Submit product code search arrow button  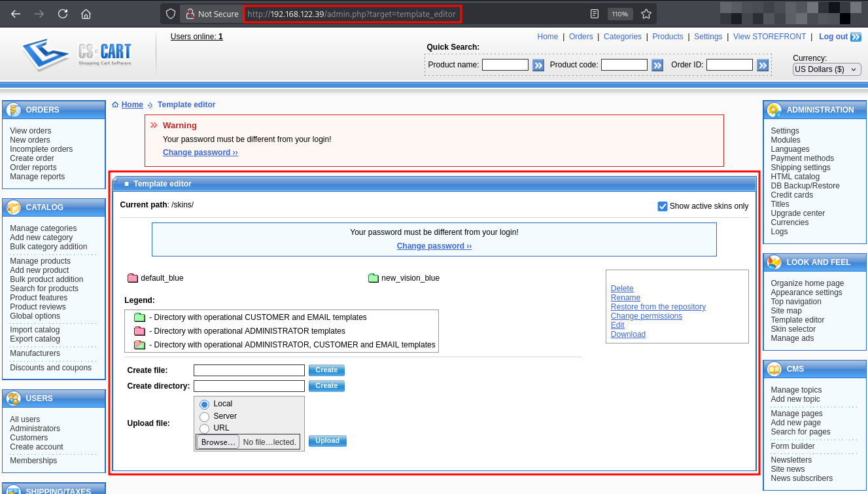click(657, 65)
